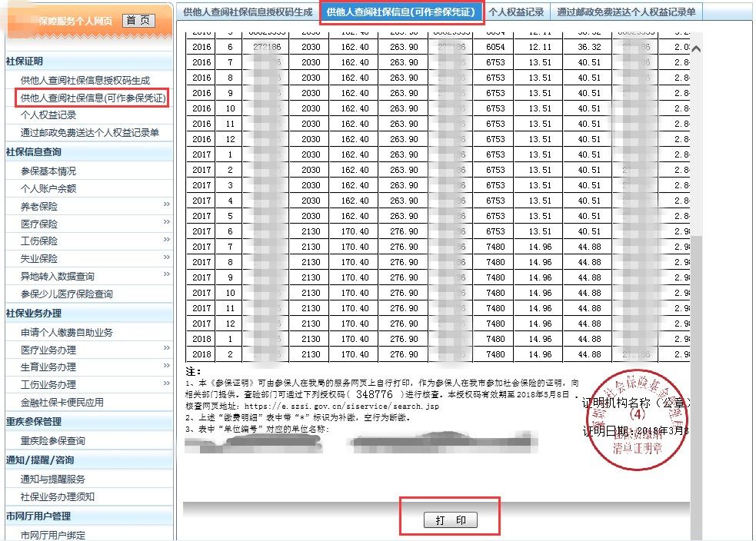Open 金融社保卡便民应用 link

62,402
